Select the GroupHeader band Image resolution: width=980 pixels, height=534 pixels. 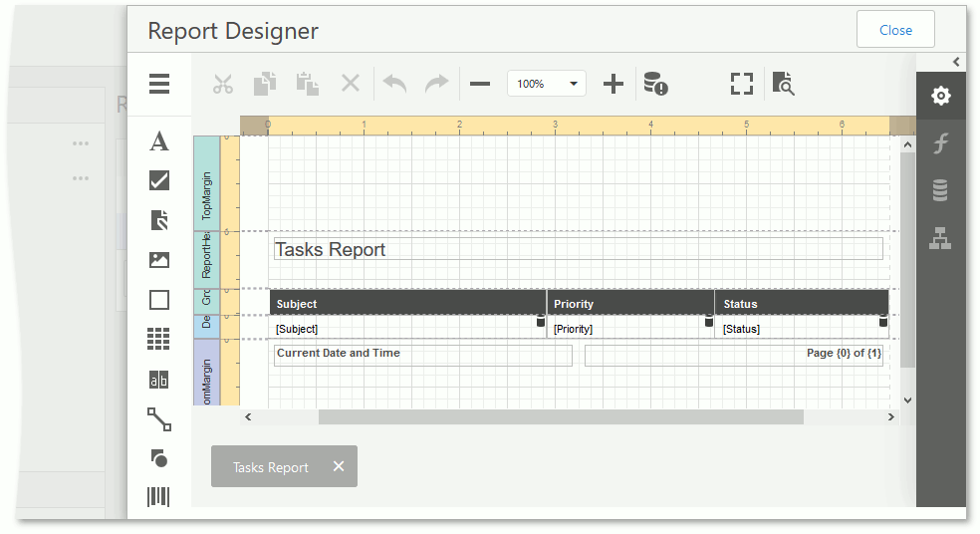coord(206,302)
